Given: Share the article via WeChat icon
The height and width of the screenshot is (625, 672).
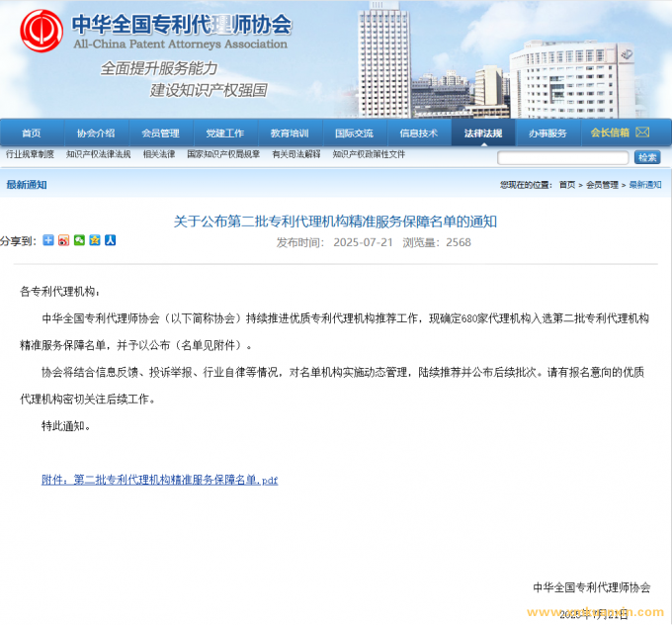Looking at the screenshot, I should click(x=79, y=240).
